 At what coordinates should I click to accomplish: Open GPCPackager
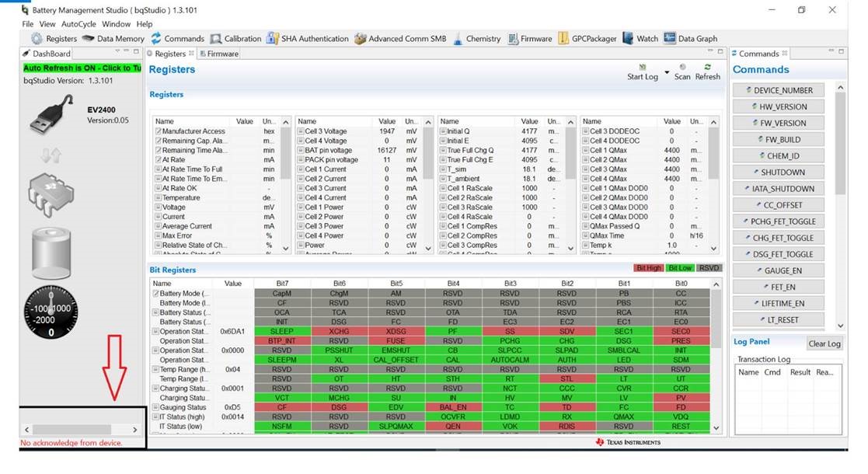(x=587, y=39)
